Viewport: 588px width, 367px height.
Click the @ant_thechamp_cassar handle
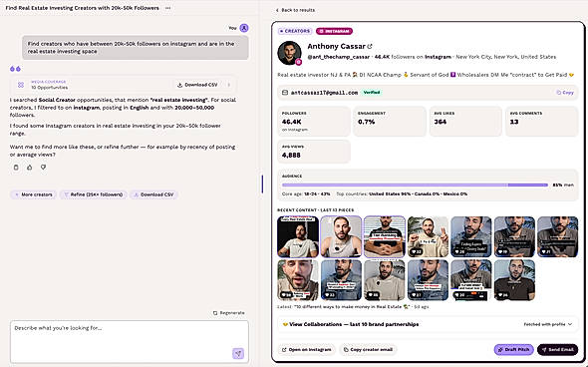(340, 57)
